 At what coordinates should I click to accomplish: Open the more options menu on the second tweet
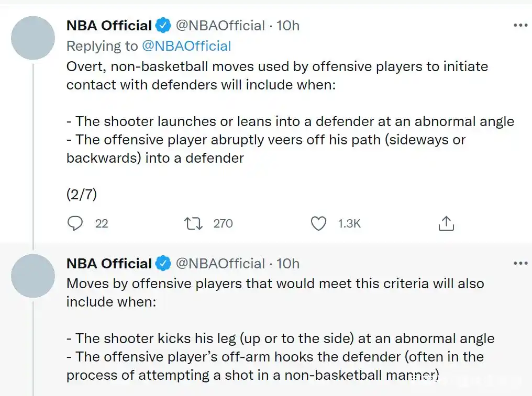pyautogui.click(x=520, y=263)
